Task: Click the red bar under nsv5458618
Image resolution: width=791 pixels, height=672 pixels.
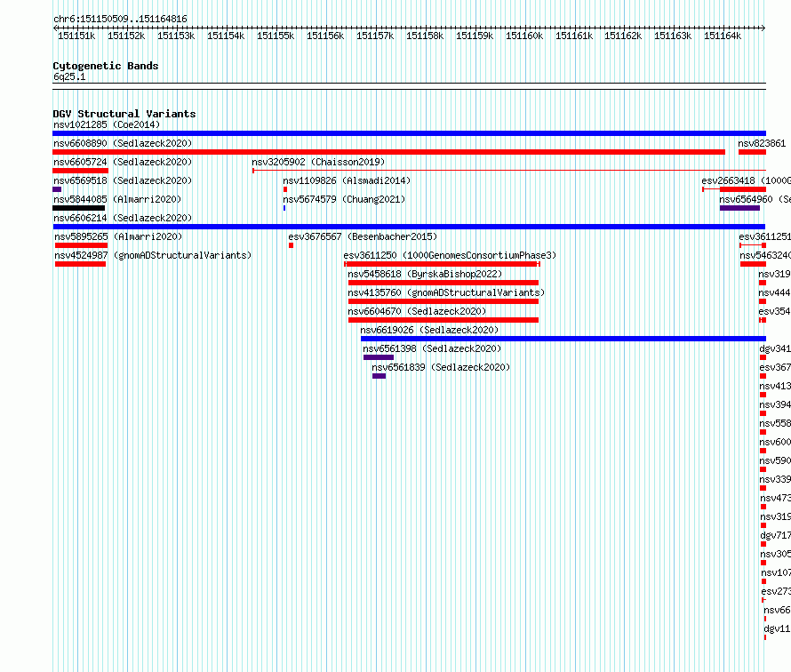Action: [x=443, y=283]
